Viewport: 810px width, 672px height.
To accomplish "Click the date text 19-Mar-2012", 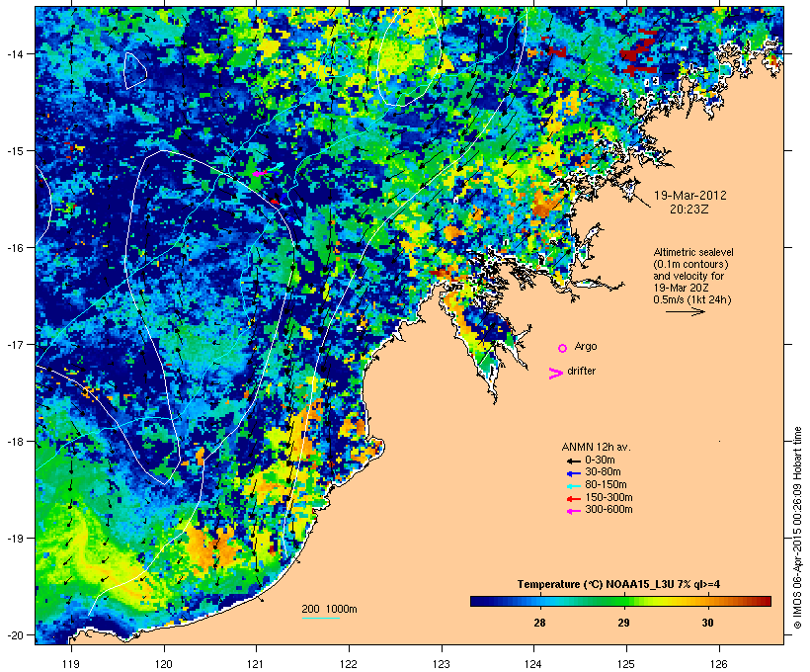I will [x=689, y=196].
